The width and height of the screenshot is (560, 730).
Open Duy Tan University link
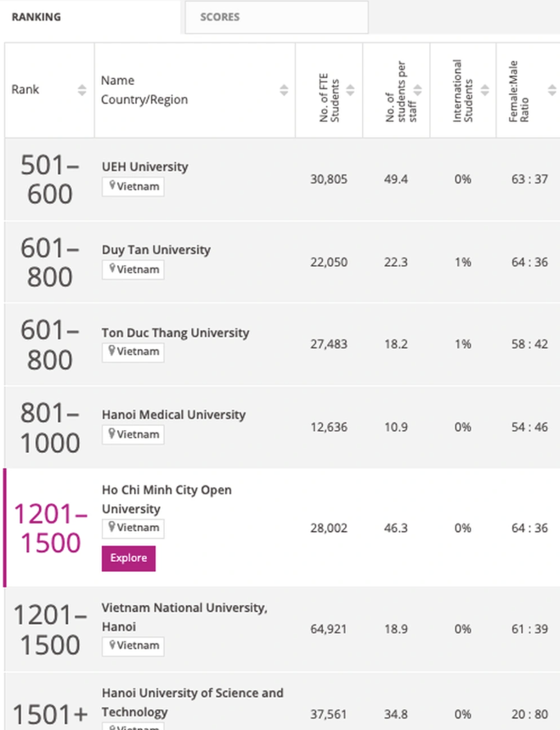pyautogui.click(x=156, y=250)
